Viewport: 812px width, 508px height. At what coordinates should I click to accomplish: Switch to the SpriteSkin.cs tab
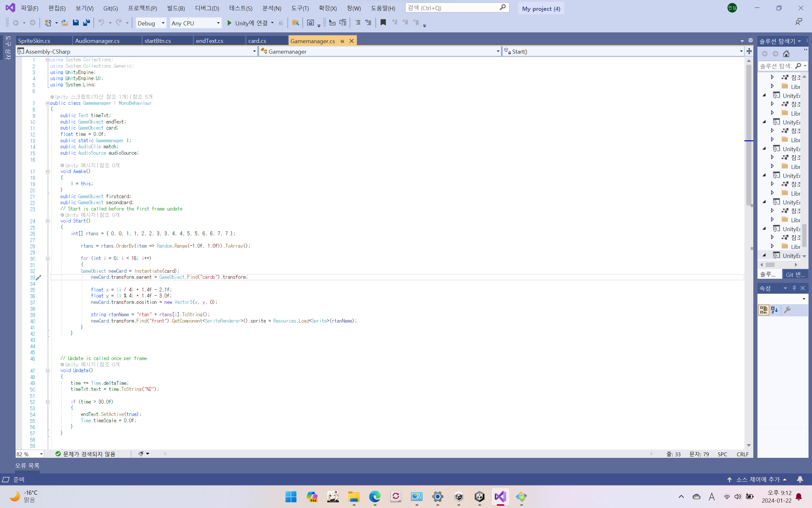(44, 41)
